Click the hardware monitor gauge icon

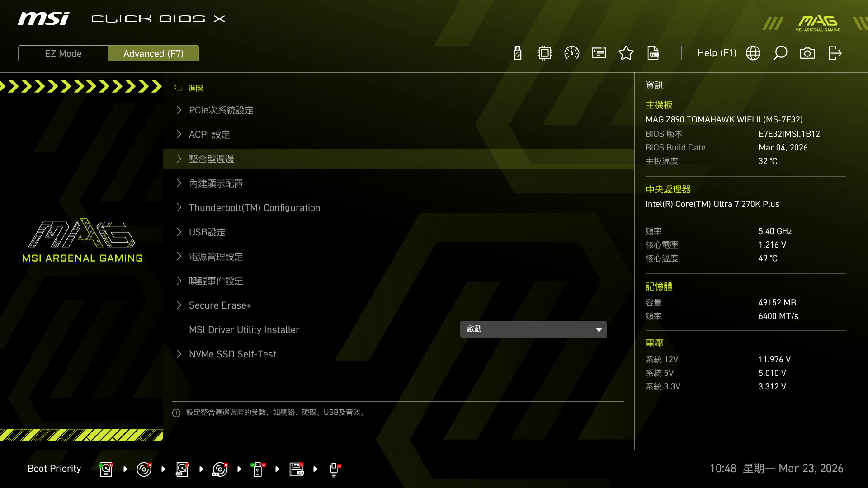572,53
